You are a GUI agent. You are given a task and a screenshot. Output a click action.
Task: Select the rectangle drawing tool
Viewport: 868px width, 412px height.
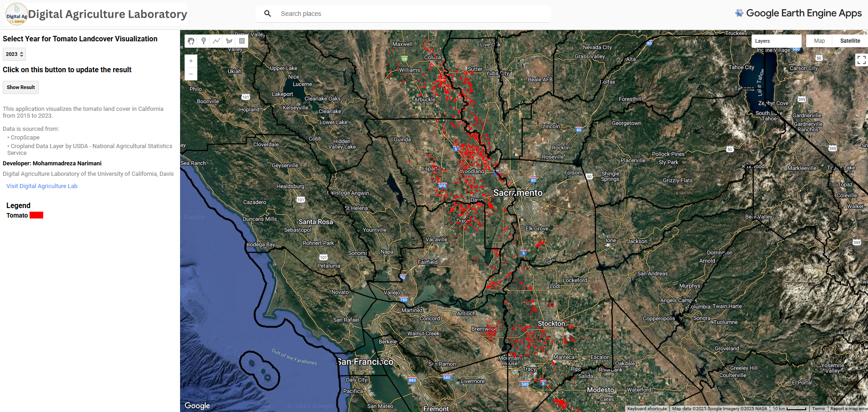click(242, 41)
